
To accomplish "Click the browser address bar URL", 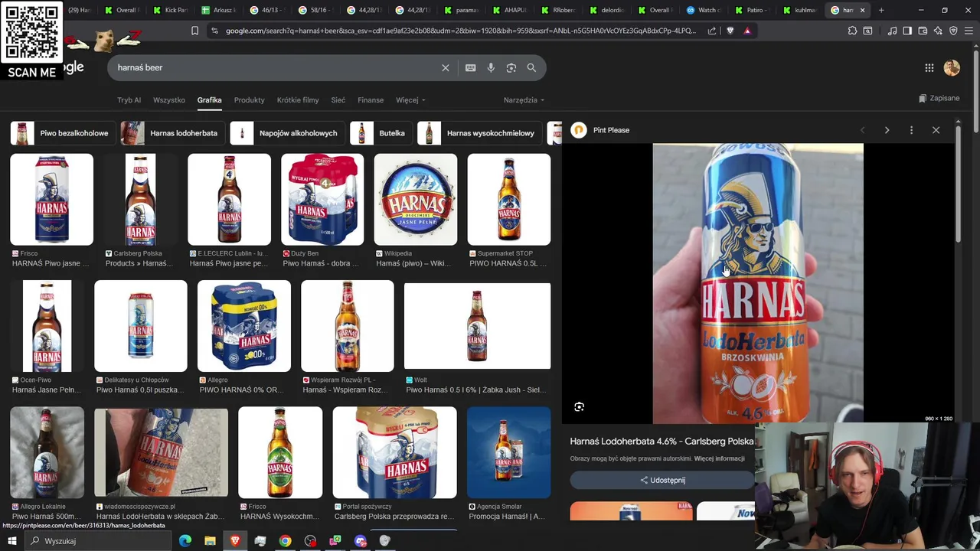I will coord(460,31).
